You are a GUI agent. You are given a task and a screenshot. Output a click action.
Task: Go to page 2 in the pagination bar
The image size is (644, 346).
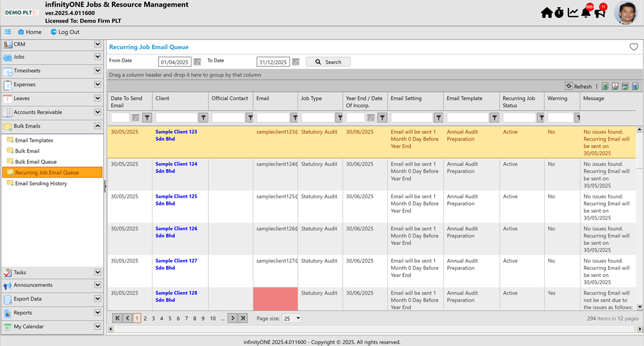point(145,318)
